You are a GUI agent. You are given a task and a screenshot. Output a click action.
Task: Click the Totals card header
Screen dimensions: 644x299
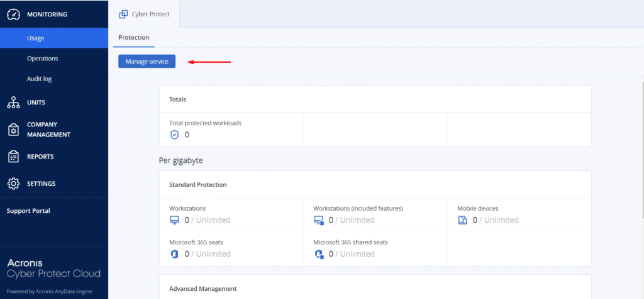tap(375, 99)
